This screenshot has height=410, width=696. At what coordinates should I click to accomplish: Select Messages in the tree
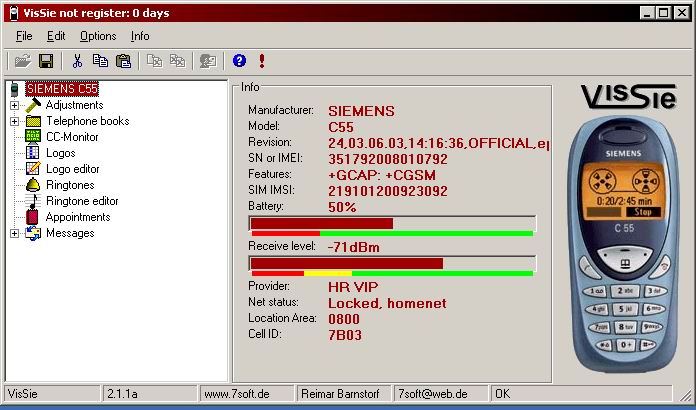(70, 233)
